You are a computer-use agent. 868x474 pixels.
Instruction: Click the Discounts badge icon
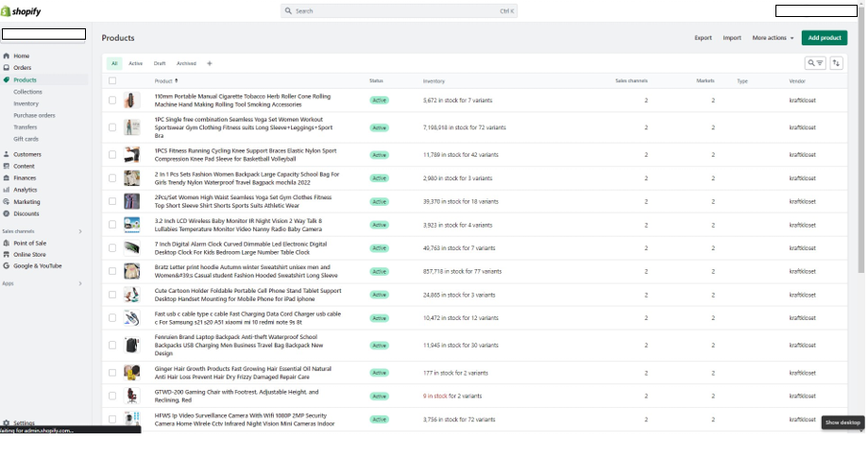pyautogui.click(x=7, y=213)
